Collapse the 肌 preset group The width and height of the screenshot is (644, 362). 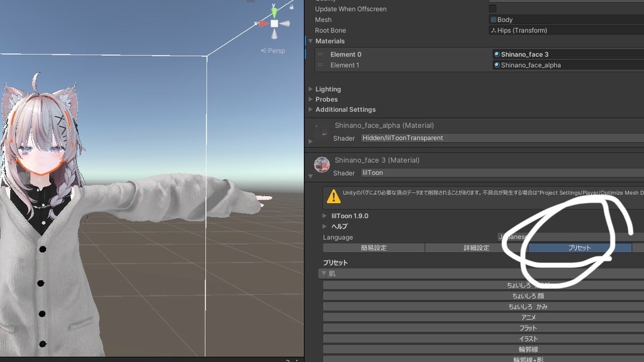click(324, 273)
